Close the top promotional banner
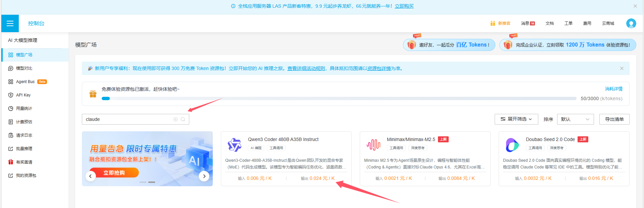The width and height of the screenshot is (644, 208). click(635, 6)
